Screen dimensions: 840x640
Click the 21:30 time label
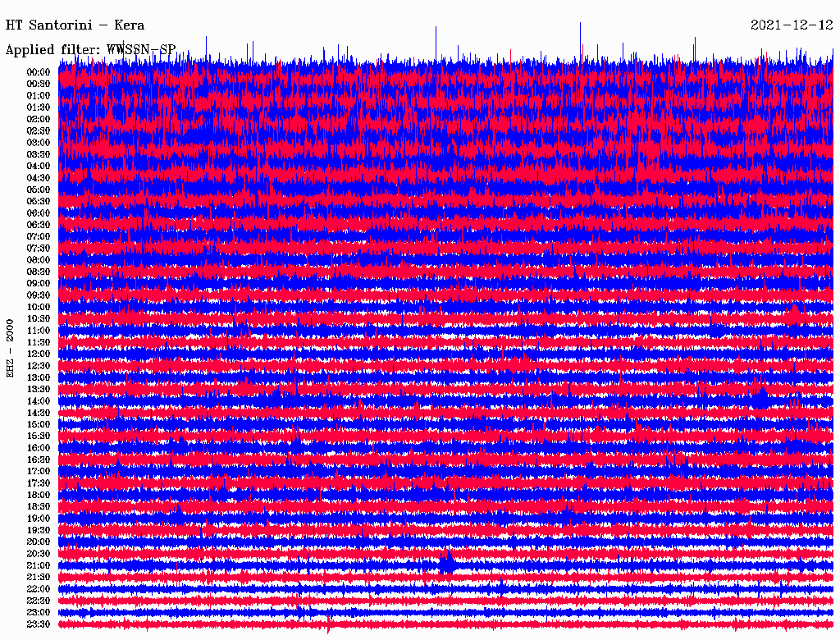(39, 578)
